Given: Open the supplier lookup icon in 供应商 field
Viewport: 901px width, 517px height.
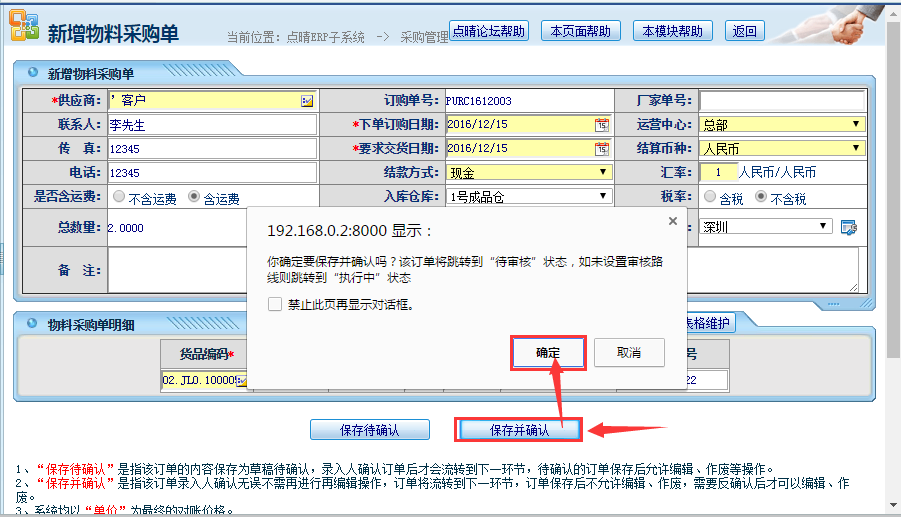Looking at the screenshot, I should pyautogui.click(x=307, y=101).
